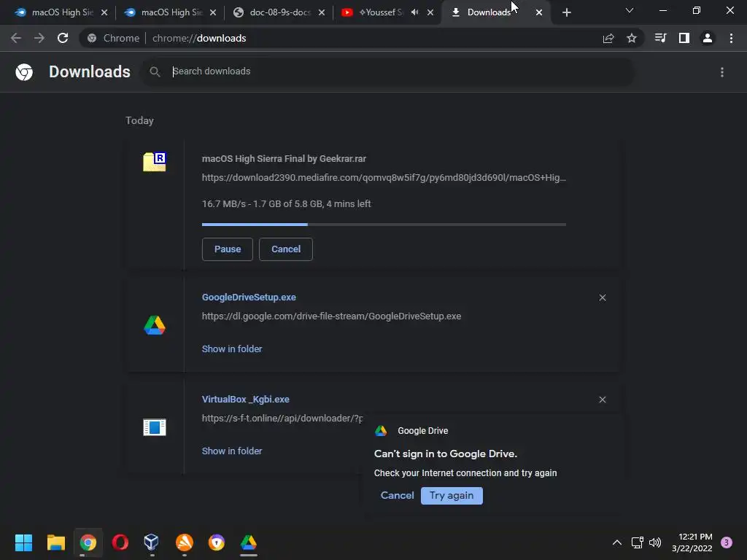The height and width of the screenshot is (560, 747).
Task: Open the Chrome profile icon
Action: click(x=708, y=38)
